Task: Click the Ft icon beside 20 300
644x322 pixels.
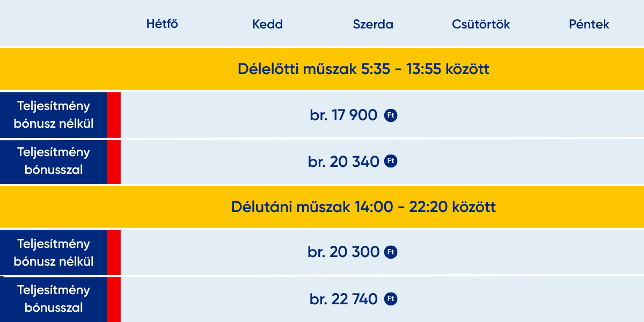Action: click(391, 252)
